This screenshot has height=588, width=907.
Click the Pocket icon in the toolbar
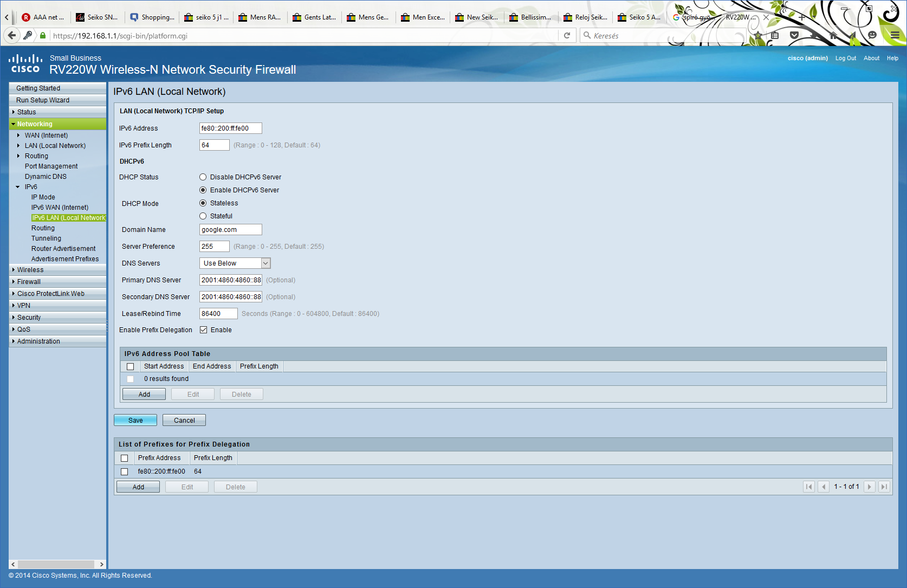tap(794, 36)
